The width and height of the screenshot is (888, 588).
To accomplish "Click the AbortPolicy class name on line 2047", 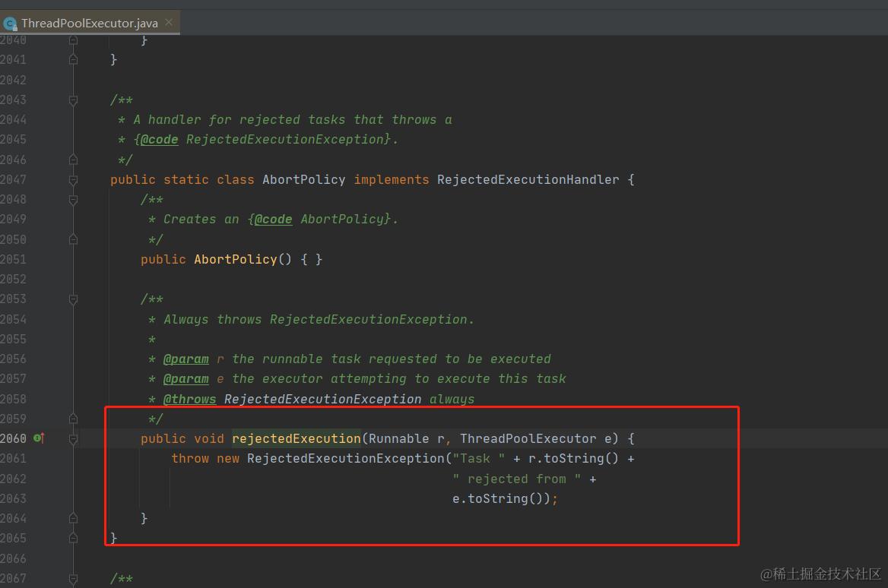I will (x=303, y=179).
